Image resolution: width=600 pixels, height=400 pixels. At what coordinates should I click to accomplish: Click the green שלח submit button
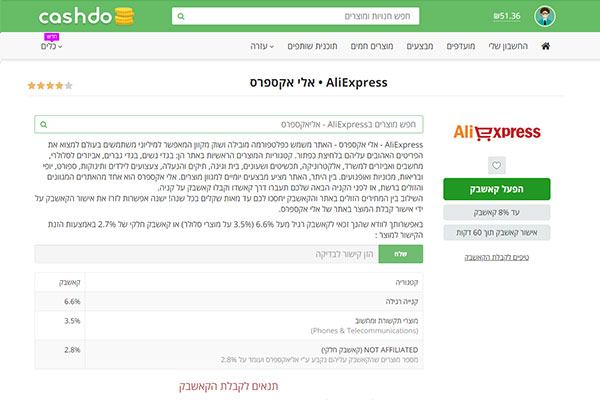401,254
